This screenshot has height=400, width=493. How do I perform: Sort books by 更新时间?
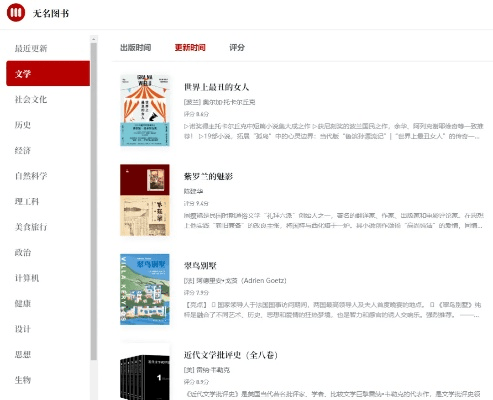pyautogui.click(x=190, y=47)
